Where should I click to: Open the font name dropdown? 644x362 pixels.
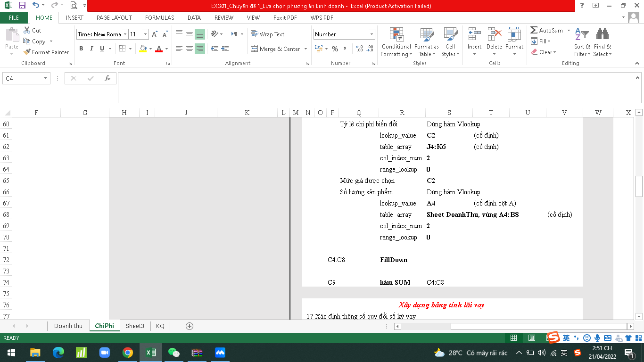[x=125, y=34]
